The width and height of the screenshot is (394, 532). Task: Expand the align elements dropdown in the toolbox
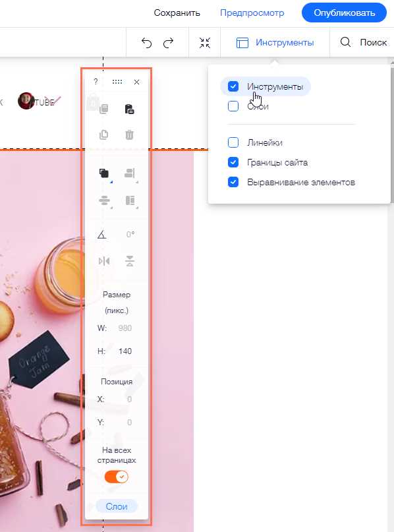coord(130,174)
